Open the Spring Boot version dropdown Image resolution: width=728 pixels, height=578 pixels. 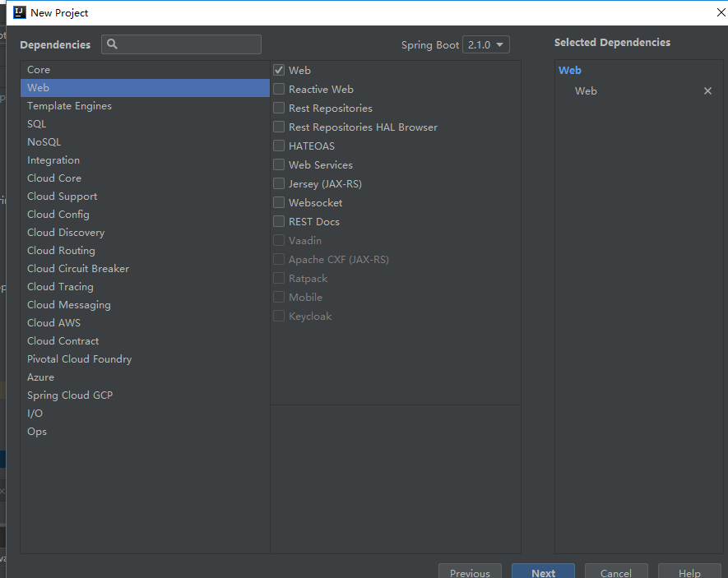[x=485, y=44]
